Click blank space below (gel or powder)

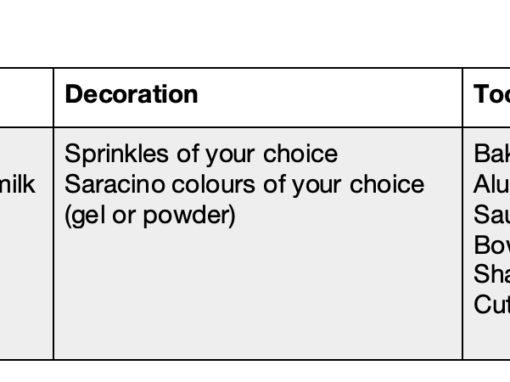pyautogui.click(x=258, y=293)
